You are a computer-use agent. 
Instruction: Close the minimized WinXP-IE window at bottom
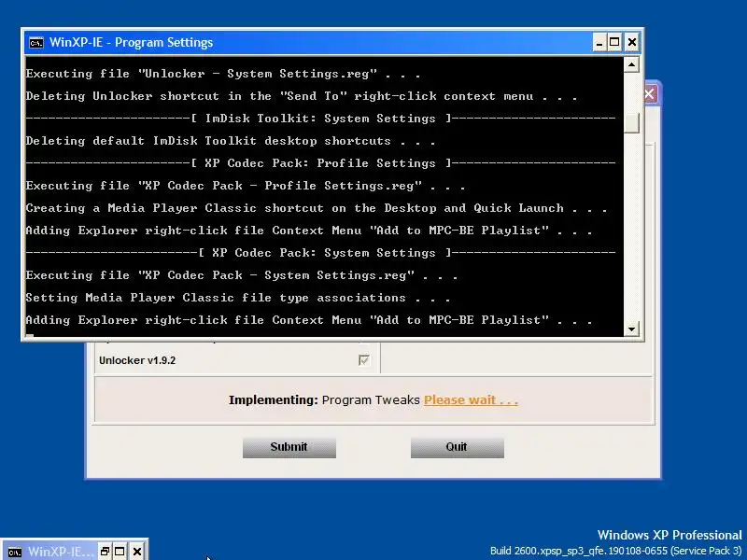tap(136, 552)
